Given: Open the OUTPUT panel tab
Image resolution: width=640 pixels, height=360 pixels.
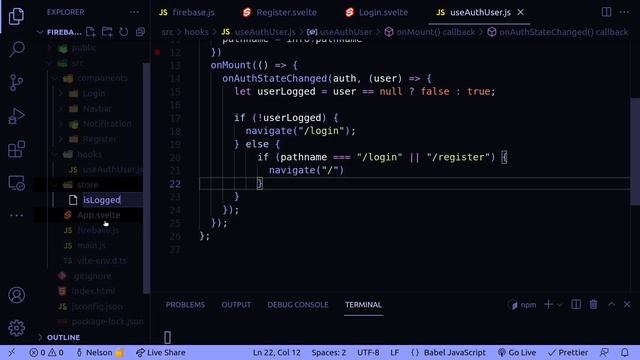Looking at the screenshot, I should pyautogui.click(x=236, y=305).
